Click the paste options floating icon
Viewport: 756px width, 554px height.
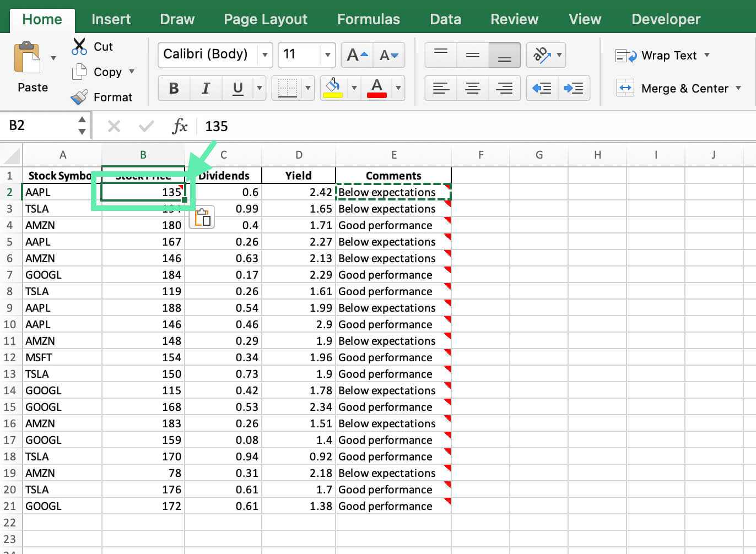(x=202, y=217)
